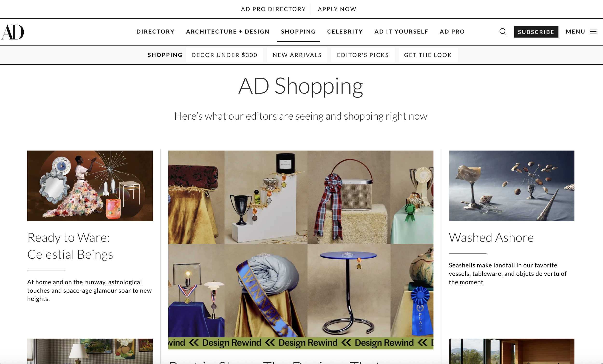Viewport: 603px width, 364px height.
Task: Open the search magnifier icon
Action: 503,32
